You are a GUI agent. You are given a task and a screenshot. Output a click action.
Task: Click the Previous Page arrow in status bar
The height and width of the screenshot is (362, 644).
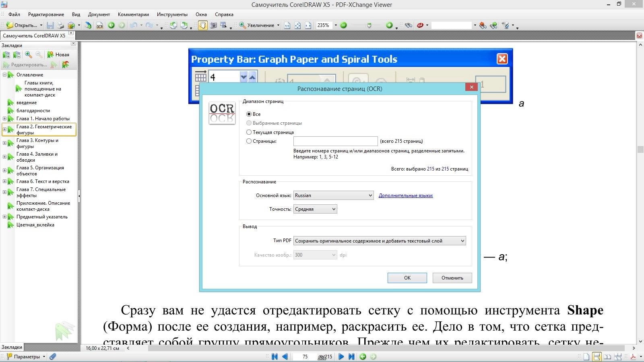(285, 356)
